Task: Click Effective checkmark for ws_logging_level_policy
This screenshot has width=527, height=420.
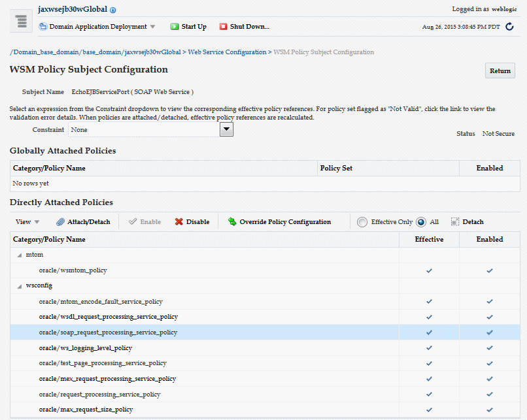Action: [429, 347]
